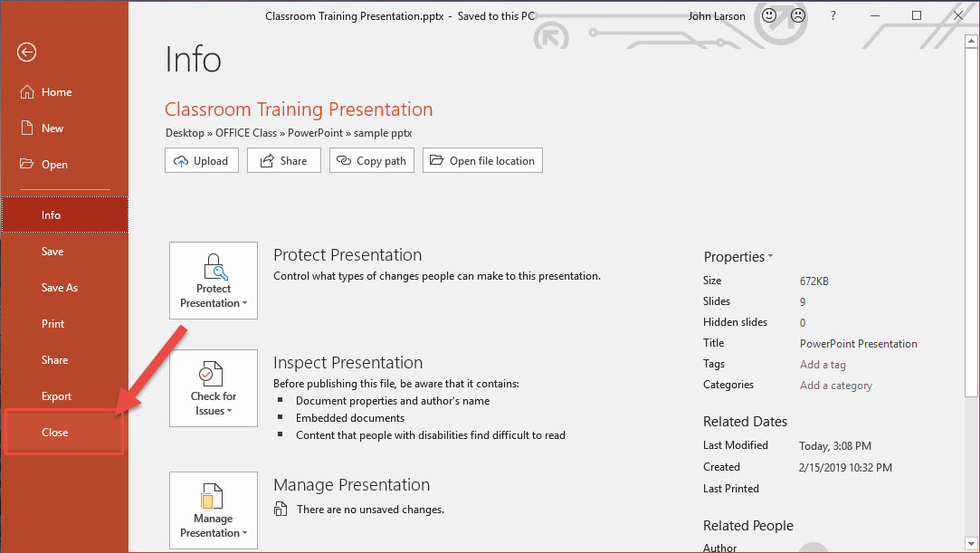Viewport: 980px width, 553px height.
Task: Click the Add a tag field
Action: (823, 365)
